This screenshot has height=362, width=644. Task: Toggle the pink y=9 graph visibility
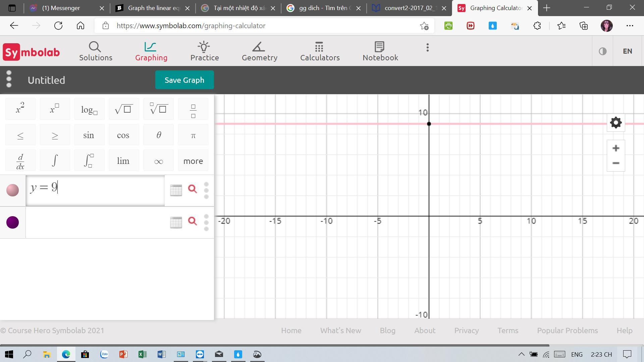coord(13,190)
